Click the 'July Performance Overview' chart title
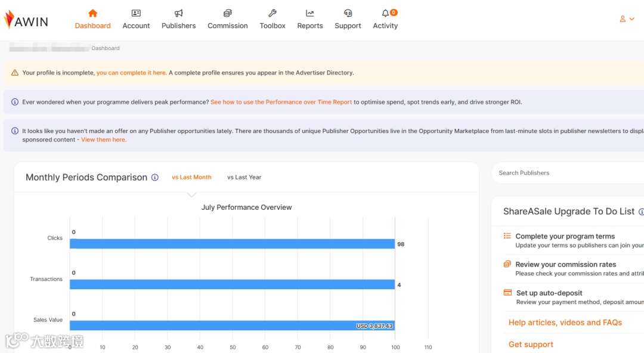Image resolution: width=644 pixels, height=353 pixels. tap(246, 208)
